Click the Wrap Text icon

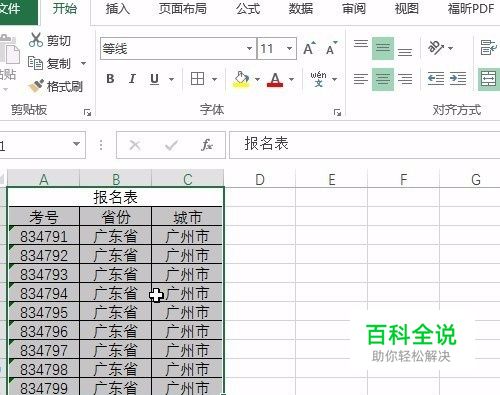point(488,48)
